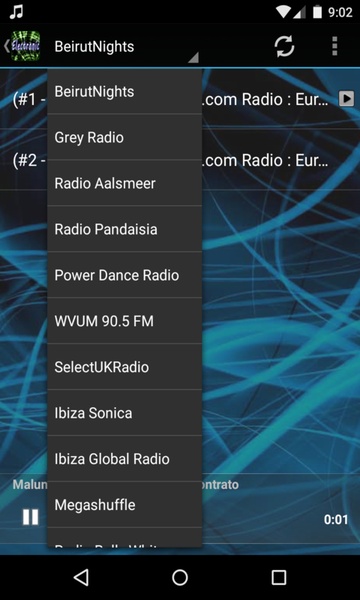Tap the Android back button
The image size is (360, 600).
[81, 577]
